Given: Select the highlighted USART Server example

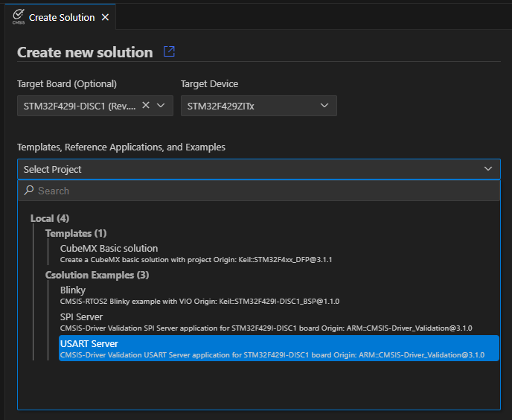Looking at the screenshot, I should pyautogui.click(x=89, y=343).
